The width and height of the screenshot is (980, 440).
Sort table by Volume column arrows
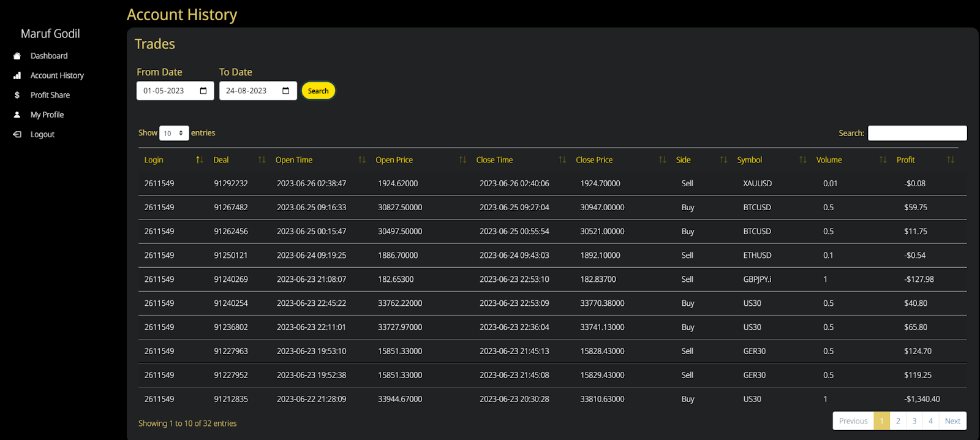(x=883, y=160)
